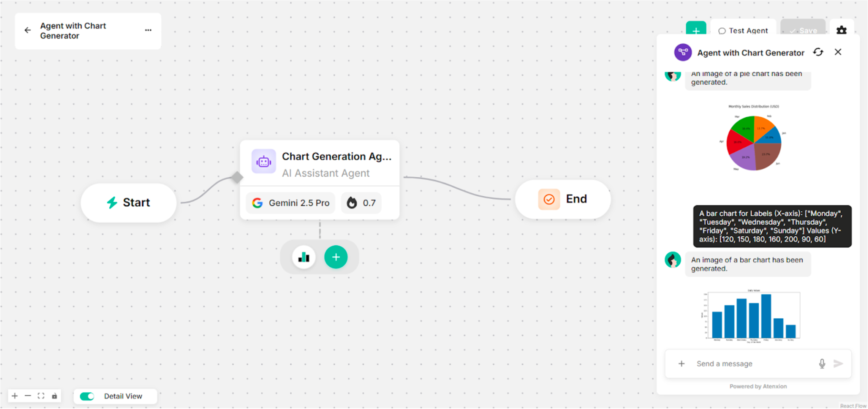The width and height of the screenshot is (868, 409).
Task: Navigate back using the back arrow
Action: coord(28,30)
